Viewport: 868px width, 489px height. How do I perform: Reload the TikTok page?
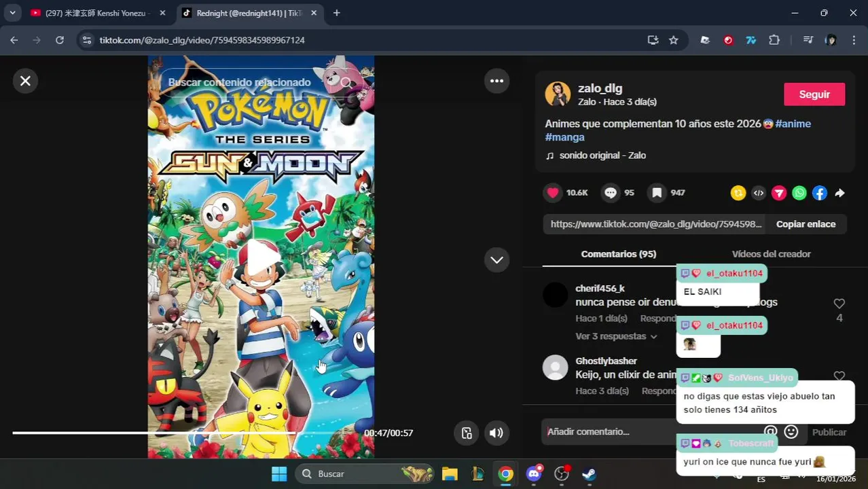[x=60, y=40]
